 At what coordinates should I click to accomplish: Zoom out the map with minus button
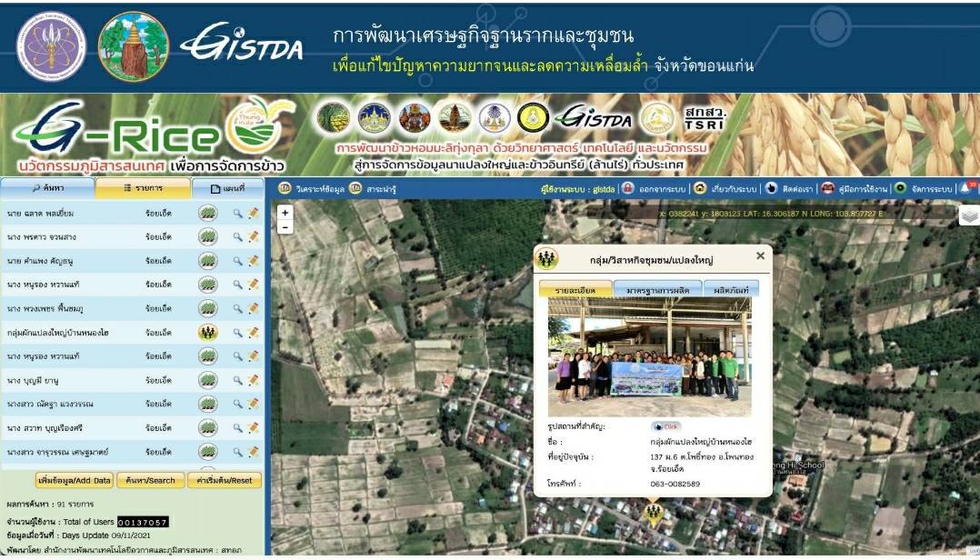[x=285, y=227]
